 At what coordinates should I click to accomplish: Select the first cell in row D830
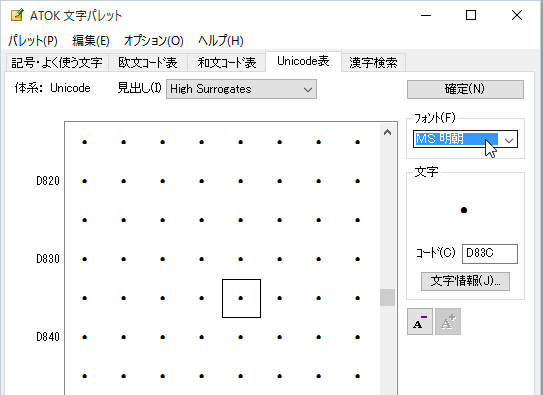coord(84,259)
